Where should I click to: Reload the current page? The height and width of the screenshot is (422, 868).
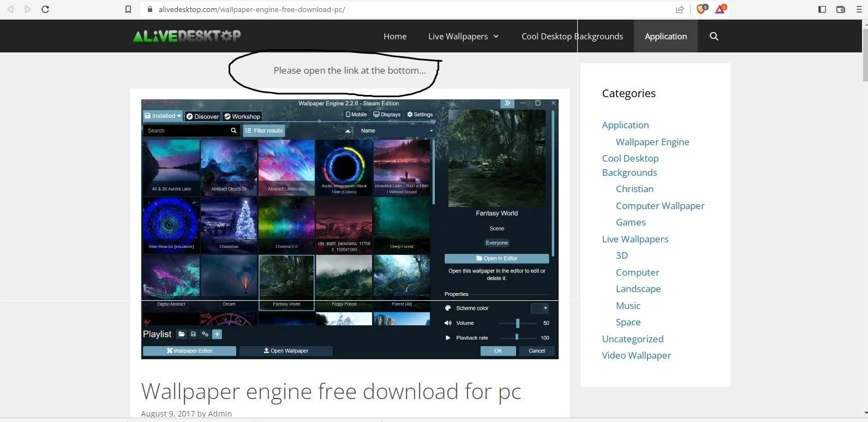[45, 9]
